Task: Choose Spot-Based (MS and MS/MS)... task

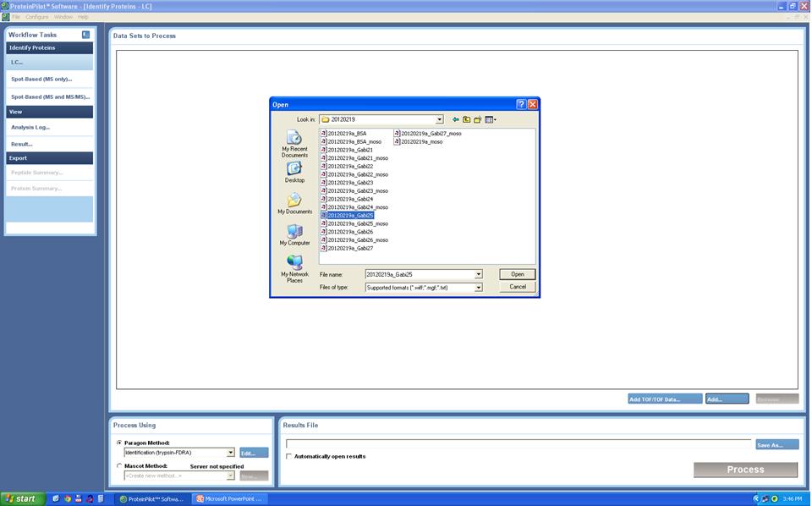Action: point(49,96)
